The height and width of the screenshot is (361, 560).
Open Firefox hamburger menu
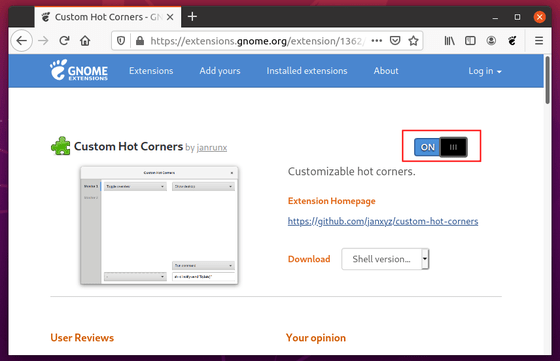point(539,41)
